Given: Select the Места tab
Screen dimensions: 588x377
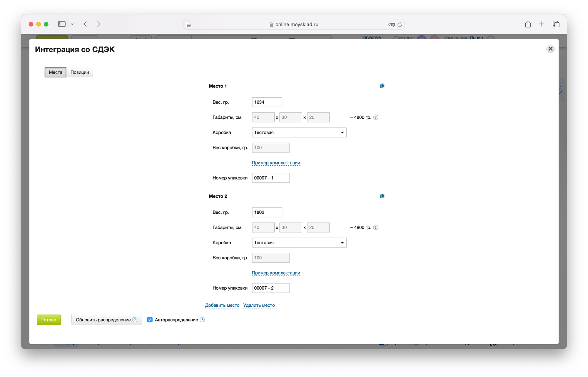Looking at the screenshot, I should pyautogui.click(x=56, y=72).
